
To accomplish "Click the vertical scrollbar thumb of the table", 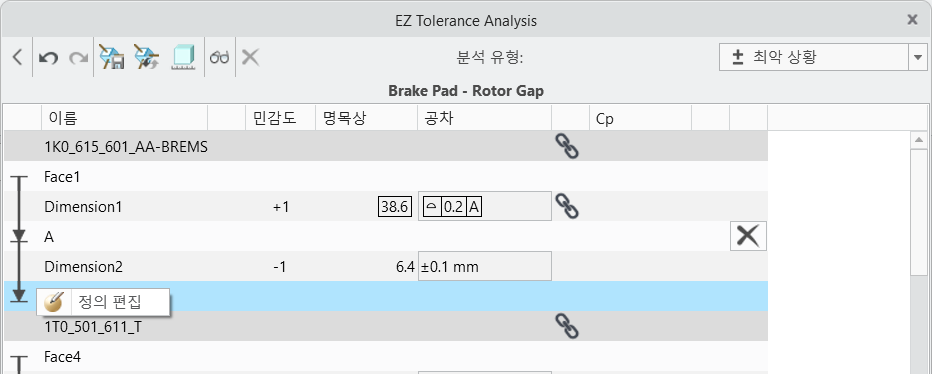I will (919, 212).
